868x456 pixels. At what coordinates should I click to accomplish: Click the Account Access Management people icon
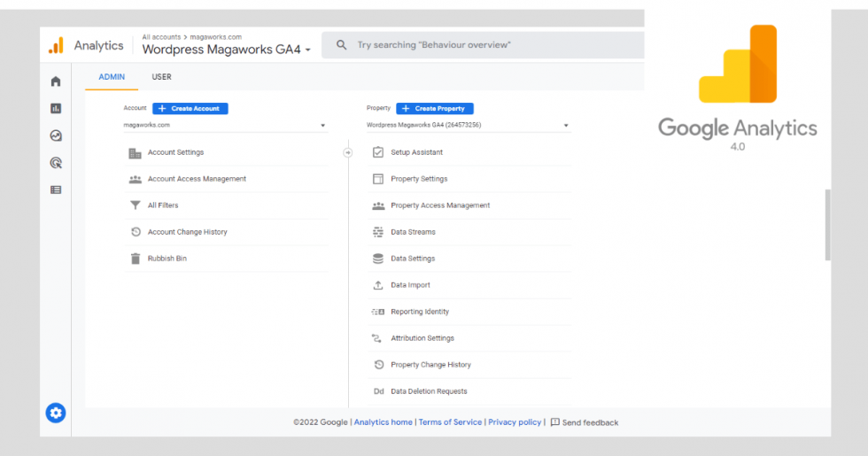[x=135, y=179]
